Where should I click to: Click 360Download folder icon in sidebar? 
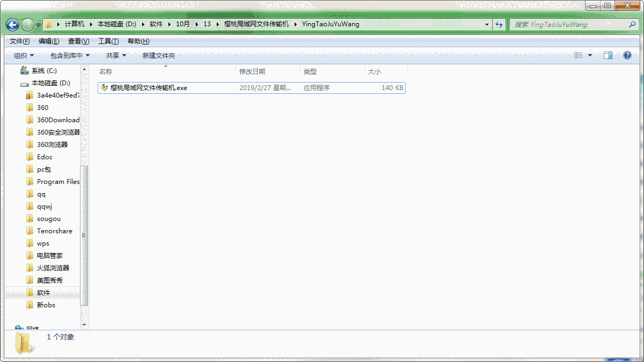coord(30,120)
